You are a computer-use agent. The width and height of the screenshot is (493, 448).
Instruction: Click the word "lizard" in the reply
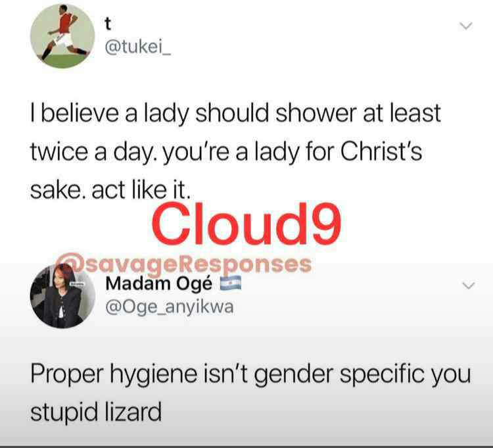[x=133, y=412]
